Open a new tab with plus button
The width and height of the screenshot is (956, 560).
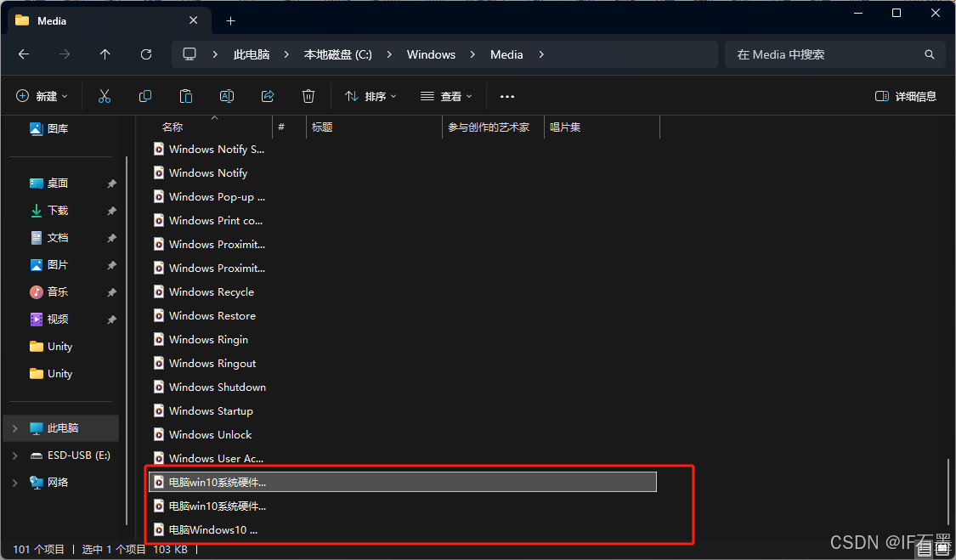(230, 20)
